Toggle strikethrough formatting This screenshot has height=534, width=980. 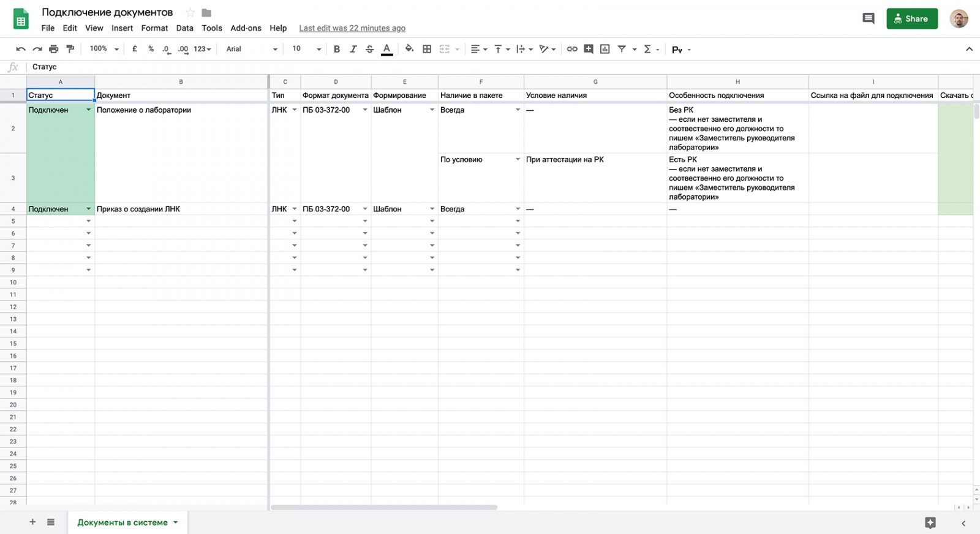tap(369, 49)
